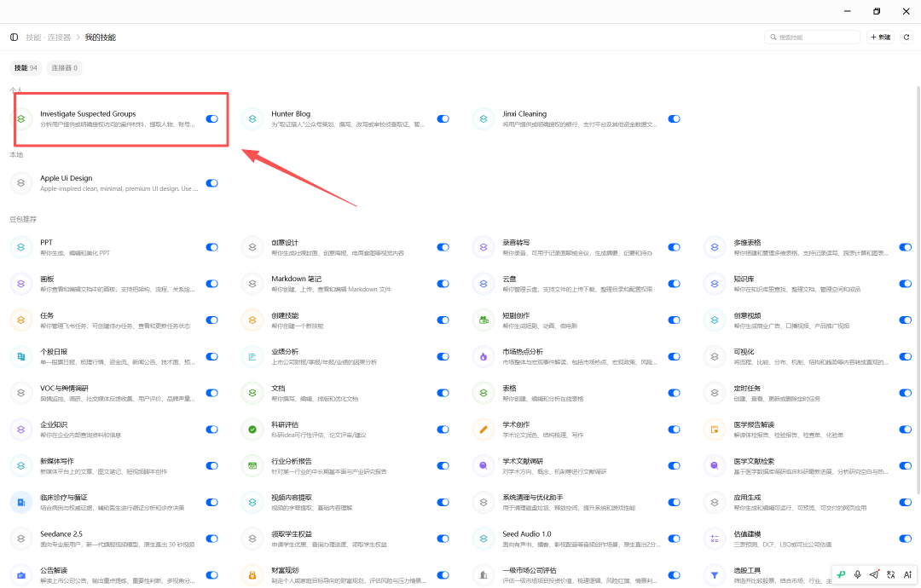921x588 pixels.
Task: Click the 学术创作 pencil icon
Action: 484,429
